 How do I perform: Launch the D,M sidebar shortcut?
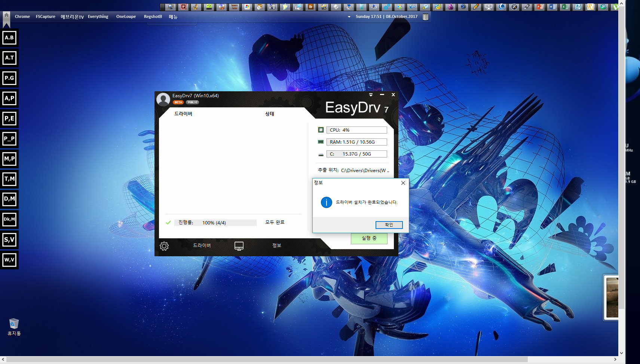(9, 199)
